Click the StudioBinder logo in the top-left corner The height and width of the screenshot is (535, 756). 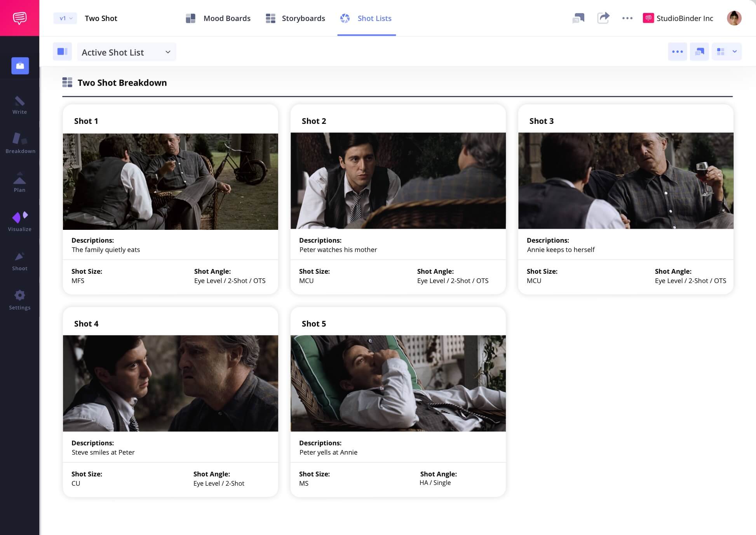pyautogui.click(x=19, y=17)
